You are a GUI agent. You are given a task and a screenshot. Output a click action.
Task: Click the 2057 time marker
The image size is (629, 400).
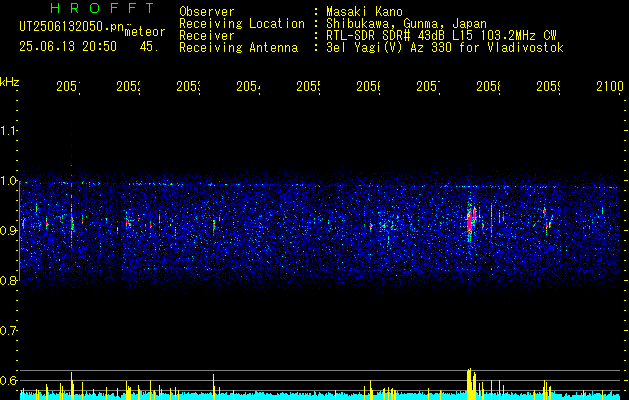[x=428, y=86]
